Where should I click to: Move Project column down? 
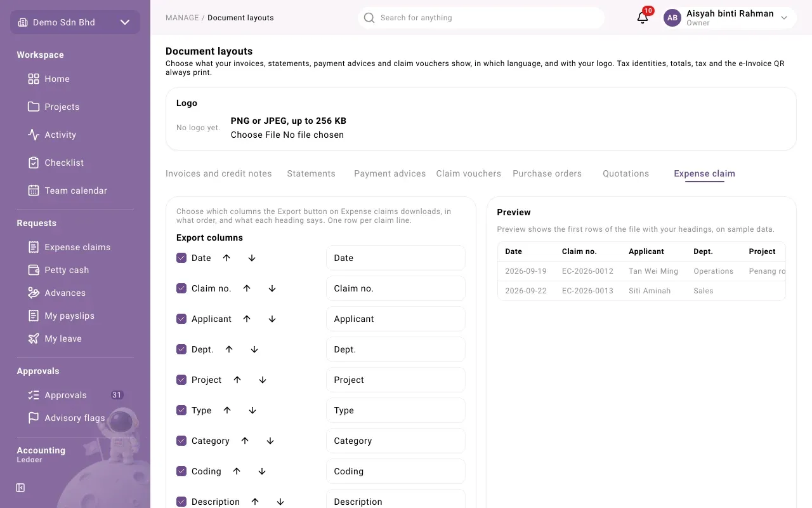pos(263,380)
